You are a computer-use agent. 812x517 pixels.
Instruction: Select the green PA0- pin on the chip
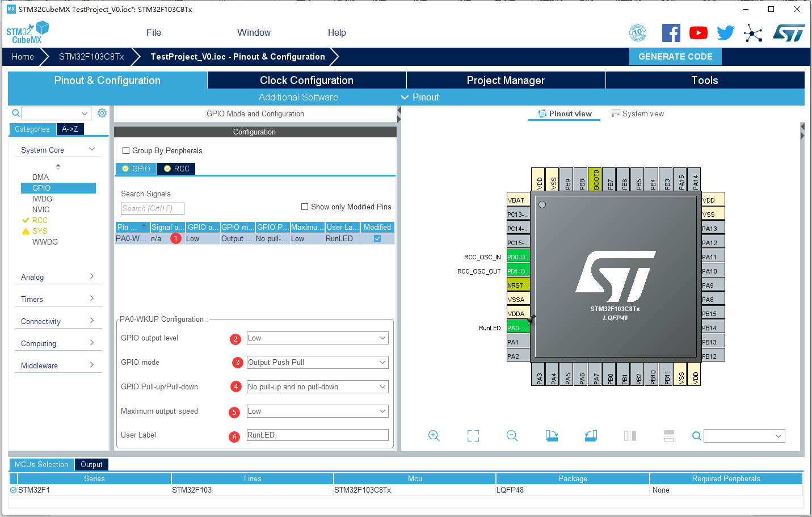tap(518, 327)
